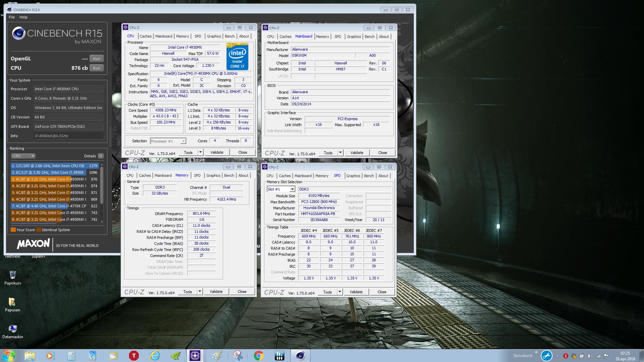Click Validate button in the SPD window
The height and width of the screenshot is (362, 644).
point(356,292)
